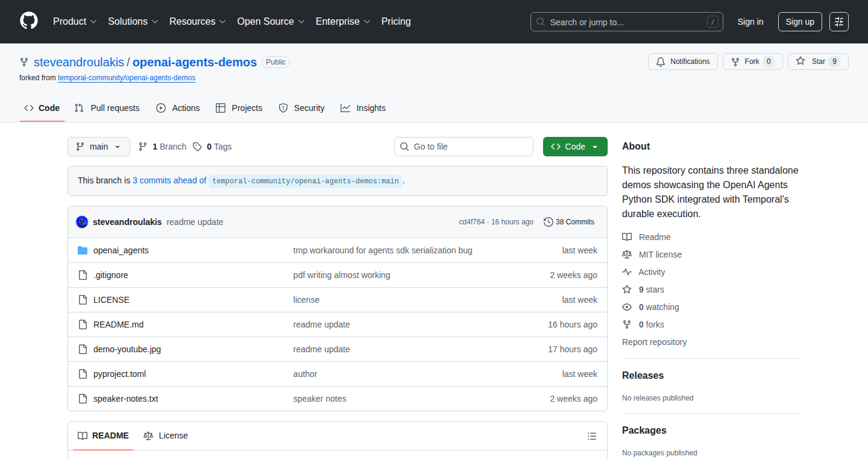Focus the Search or jump to field

point(627,22)
